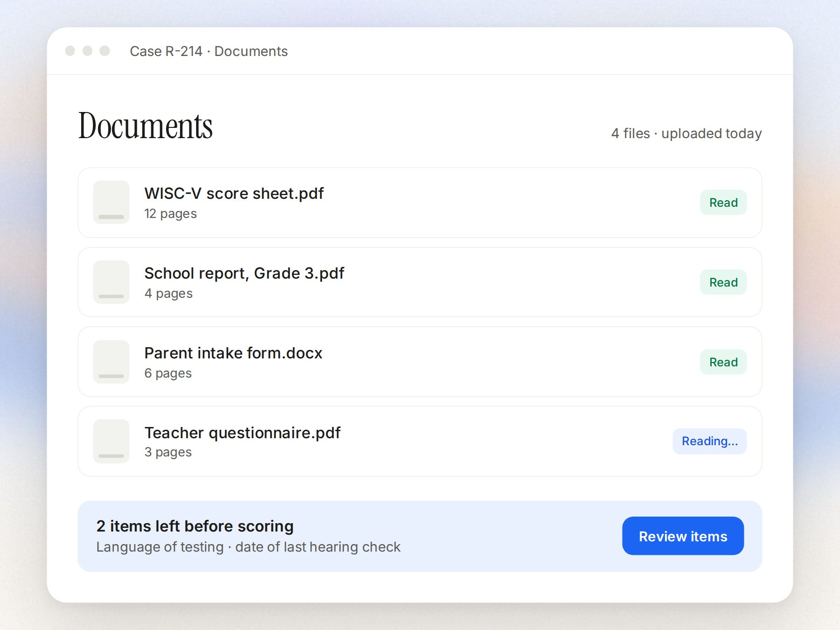The width and height of the screenshot is (840, 630).
Task: Open WISC-V score sheet.pdf file name
Action: pyautogui.click(x=234, y=194)
